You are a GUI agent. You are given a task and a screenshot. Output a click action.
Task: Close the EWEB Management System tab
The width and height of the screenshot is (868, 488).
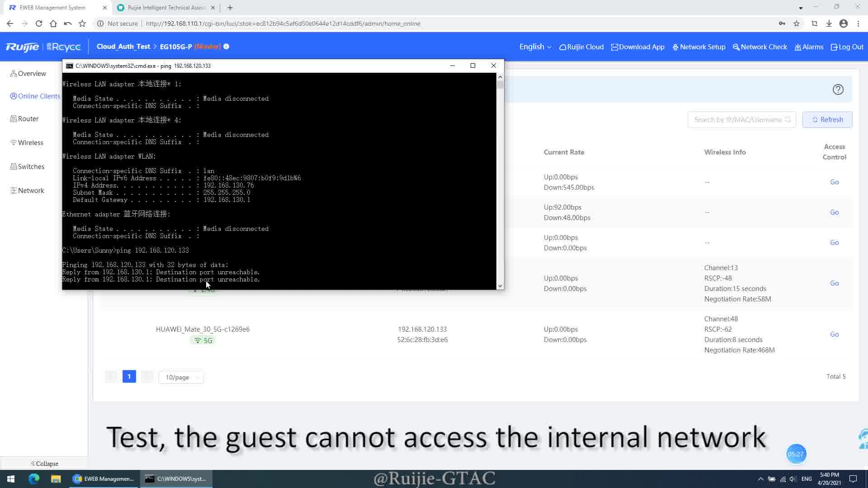105,8
